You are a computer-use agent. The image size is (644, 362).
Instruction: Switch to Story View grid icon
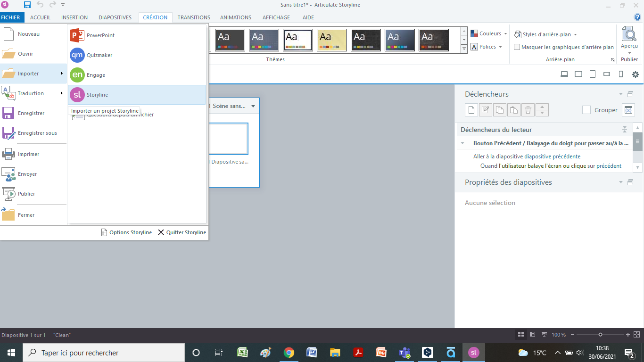click(521, 335)
